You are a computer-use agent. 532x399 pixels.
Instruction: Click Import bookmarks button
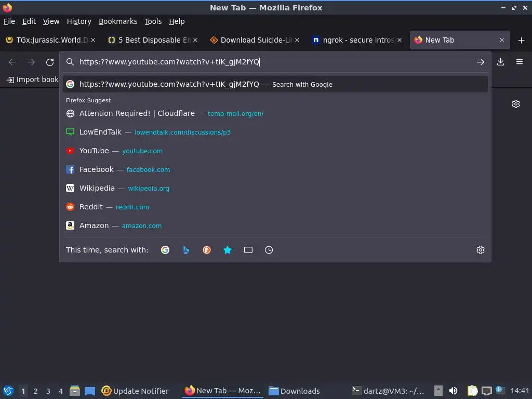click(33, 79)
